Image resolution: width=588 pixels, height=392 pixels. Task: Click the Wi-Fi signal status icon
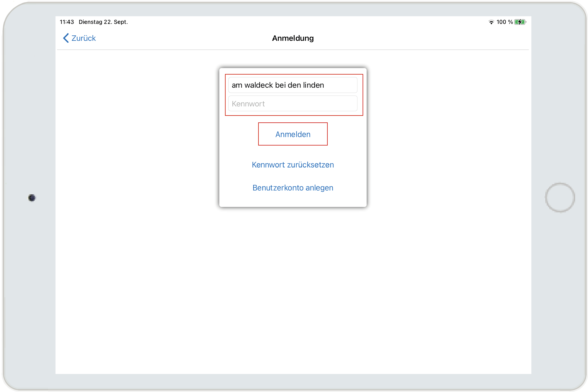491,22
